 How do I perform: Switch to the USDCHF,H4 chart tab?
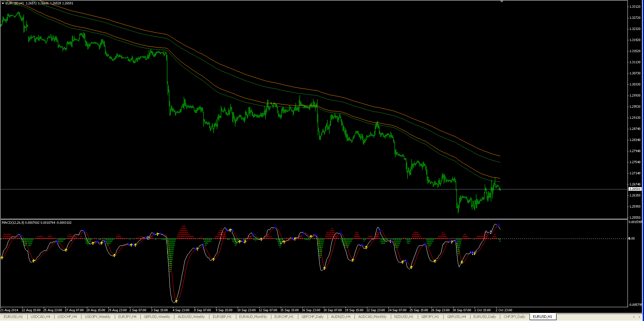(x=67, y=317)
